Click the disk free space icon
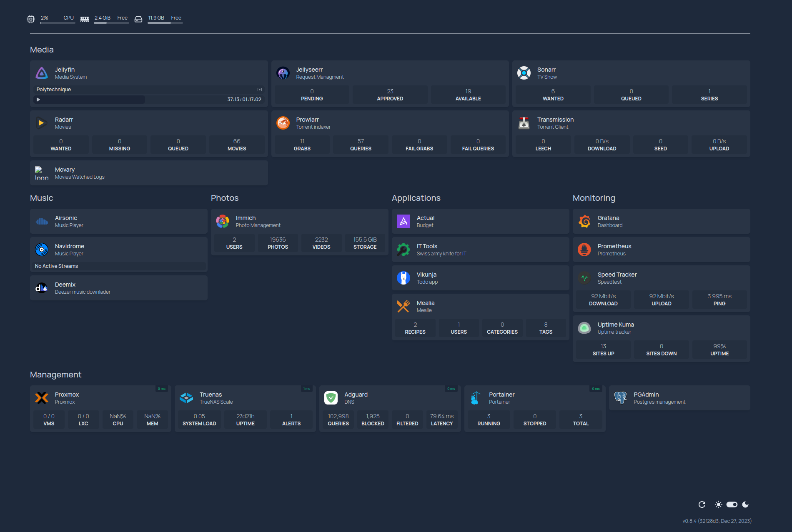The image size is (792, 532). (x=138, y=19)
